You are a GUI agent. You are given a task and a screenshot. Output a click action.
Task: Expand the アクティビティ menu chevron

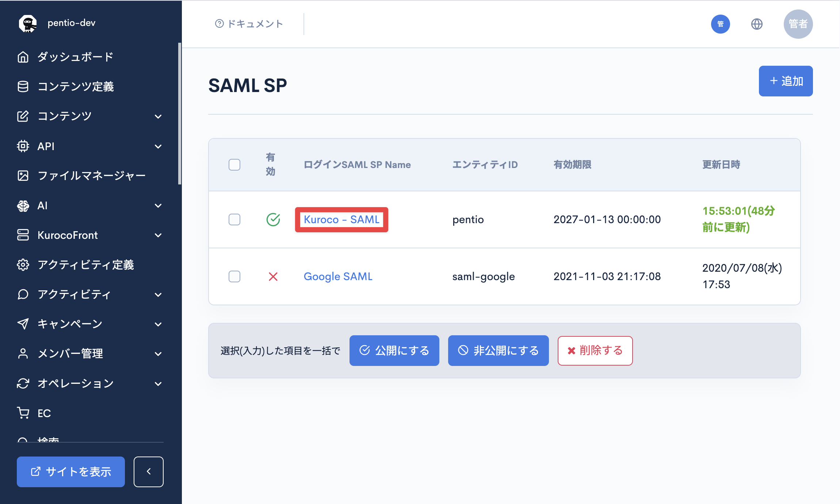(x=158, y=295)
